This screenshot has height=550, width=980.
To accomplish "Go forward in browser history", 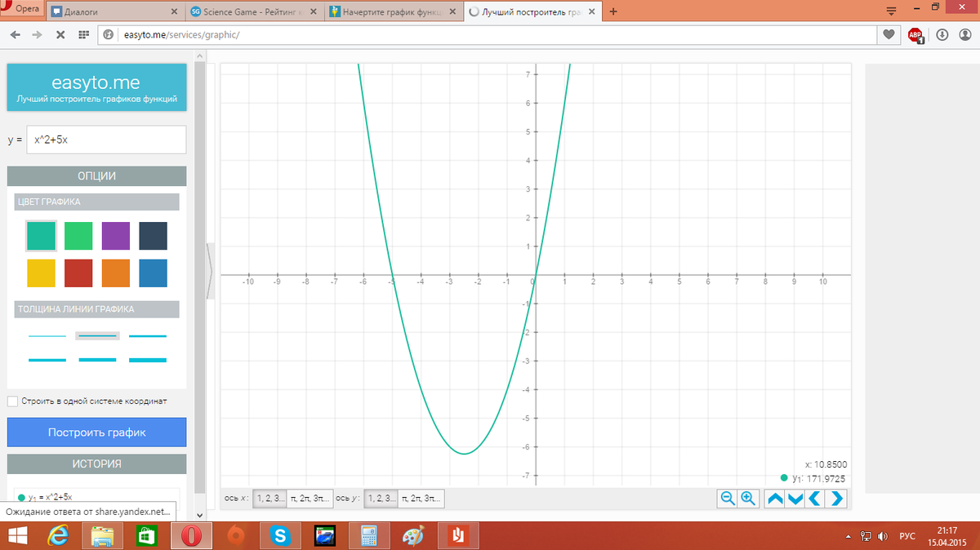I will pyautogui.click(x=37, y=35).
